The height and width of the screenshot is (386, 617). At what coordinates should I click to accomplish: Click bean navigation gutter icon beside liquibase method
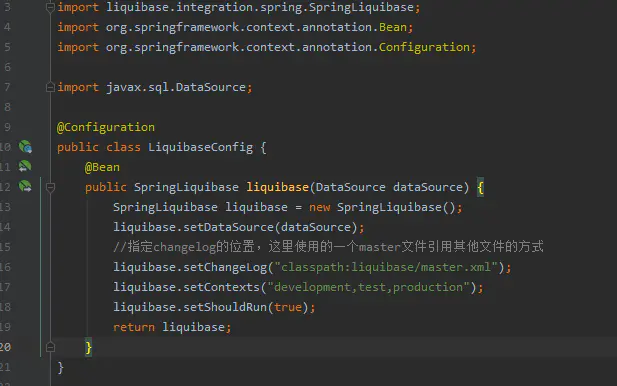25,186
